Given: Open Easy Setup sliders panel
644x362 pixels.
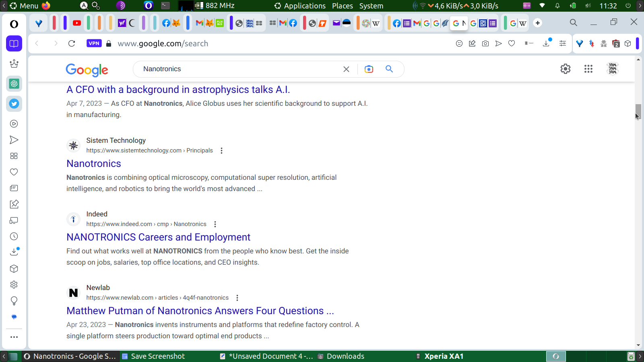Looking at the screenshot, I should (x=563, y=43).
